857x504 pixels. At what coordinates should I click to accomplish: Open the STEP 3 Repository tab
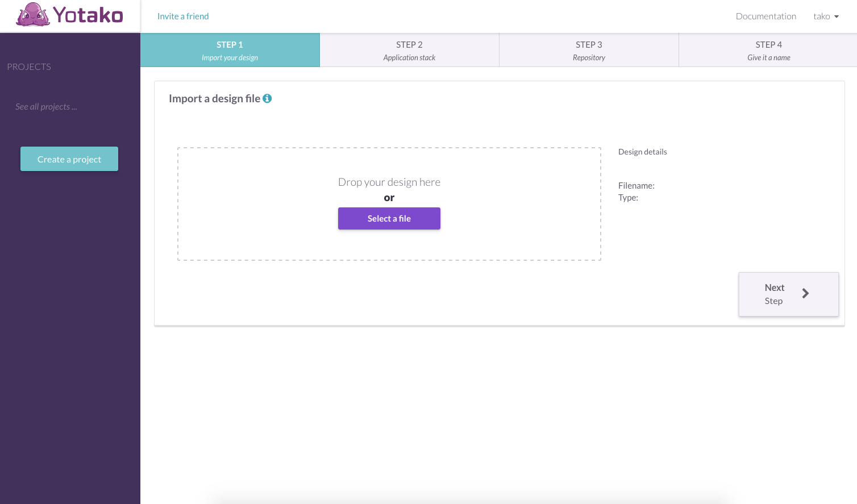(x=589, y=50)
